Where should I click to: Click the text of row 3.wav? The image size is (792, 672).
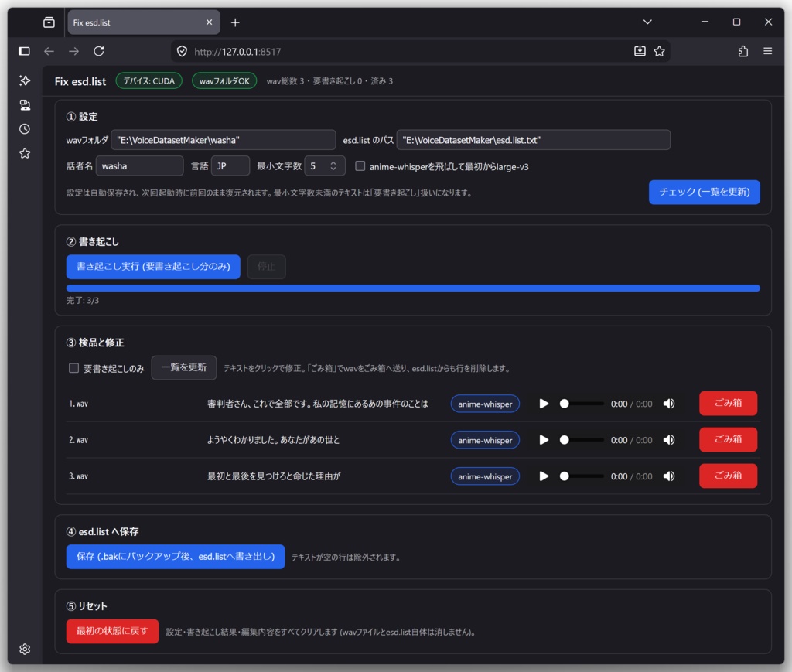click(274, 476)
